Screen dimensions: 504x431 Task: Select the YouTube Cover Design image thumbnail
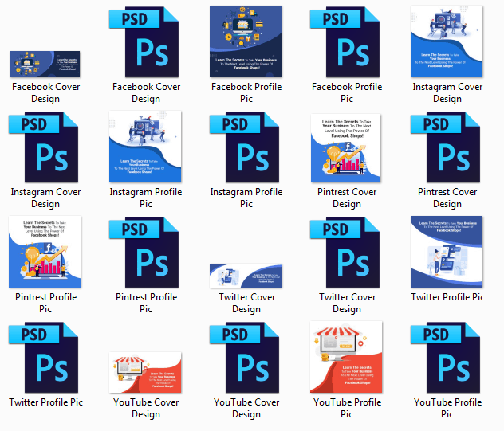click(145, 373)
